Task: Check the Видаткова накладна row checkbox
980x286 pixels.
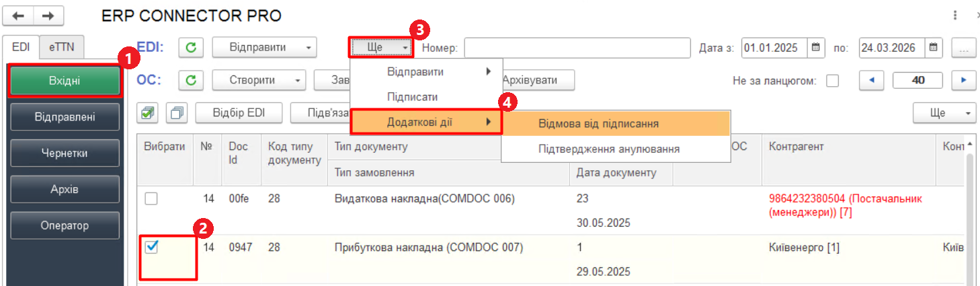Action: pos(152,199)
